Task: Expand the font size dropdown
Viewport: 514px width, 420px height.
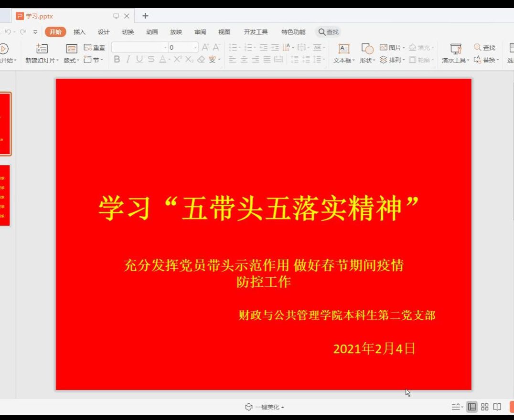Action: click(195, 47)
